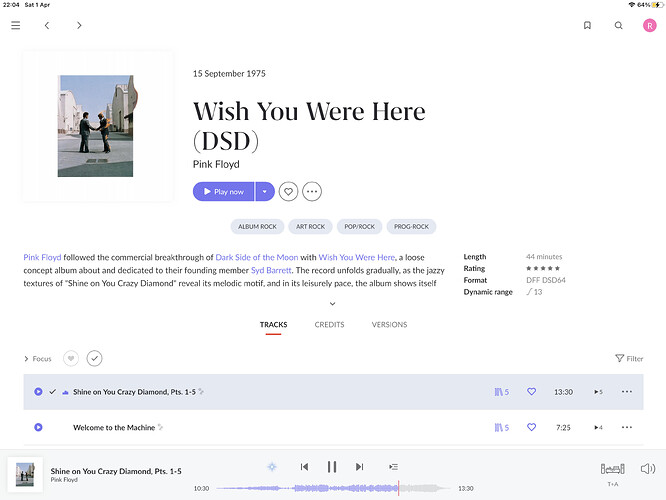This screenshot has width=666, height=500.
Task: Pause playback in the bottom player
Action: pyautogui.click(x=332, y=467)
